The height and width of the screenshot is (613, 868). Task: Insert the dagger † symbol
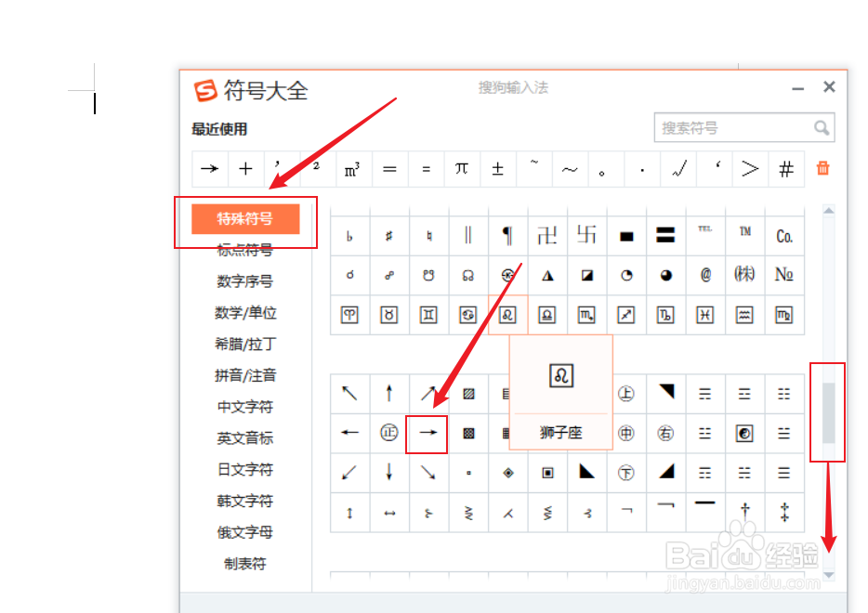[745, 513]
